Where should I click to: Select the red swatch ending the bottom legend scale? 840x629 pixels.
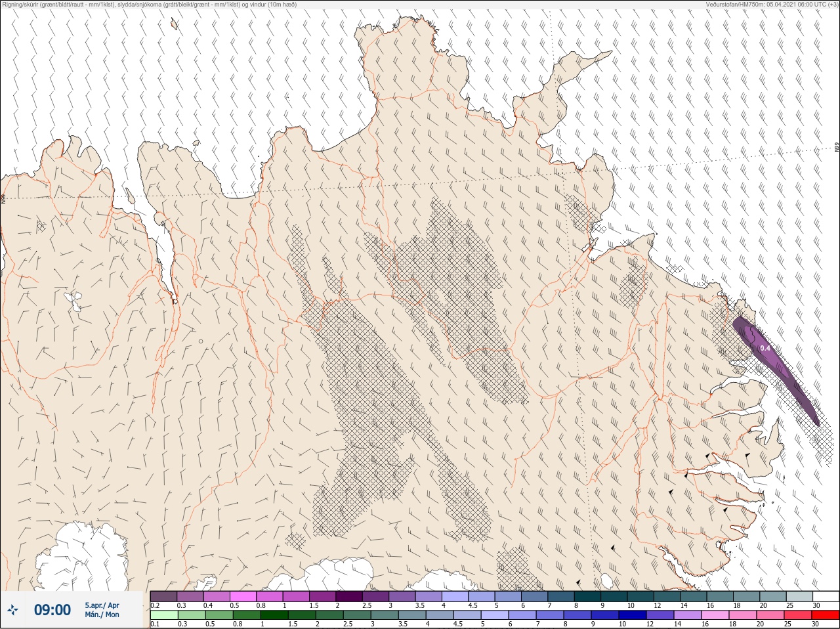click(826, 615)
